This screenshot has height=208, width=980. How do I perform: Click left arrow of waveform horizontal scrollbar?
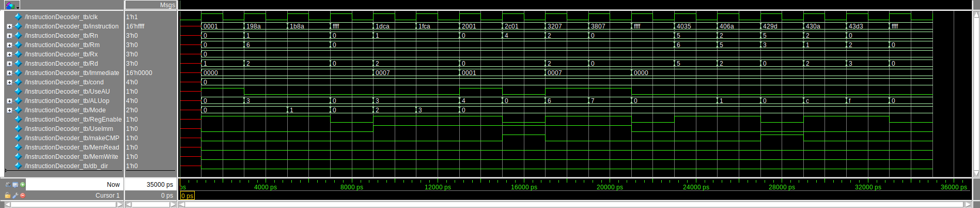pyautogui.click(x=181, y=204)
